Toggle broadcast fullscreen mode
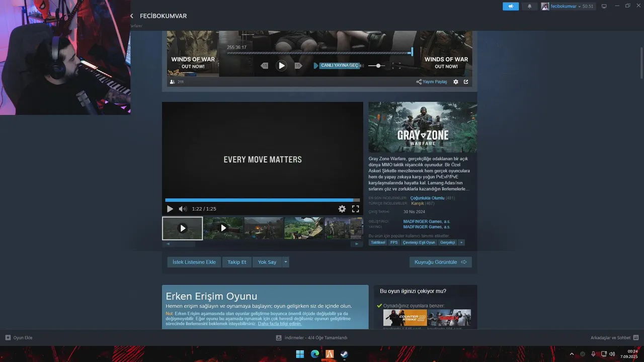 [x=396, y=66]
